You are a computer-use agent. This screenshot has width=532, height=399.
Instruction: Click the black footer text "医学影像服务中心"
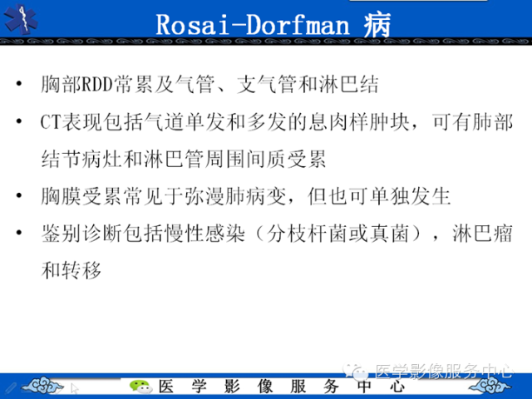point(283,387)
